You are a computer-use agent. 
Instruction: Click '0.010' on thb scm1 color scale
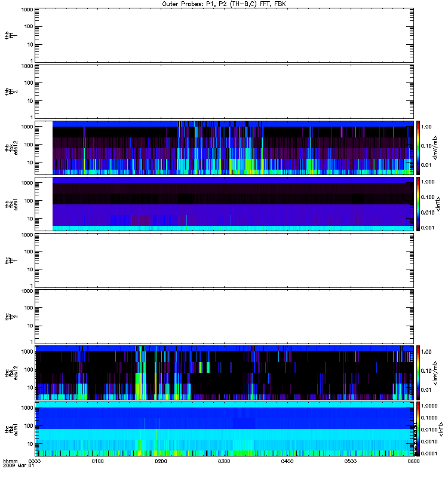[x=428, y=213]
